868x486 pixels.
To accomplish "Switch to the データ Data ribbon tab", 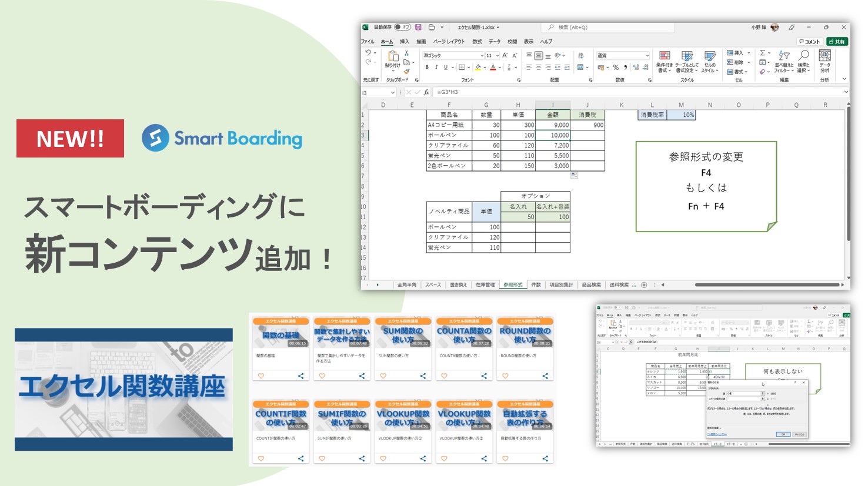I will pyautogui.click(x=495, y=42).
